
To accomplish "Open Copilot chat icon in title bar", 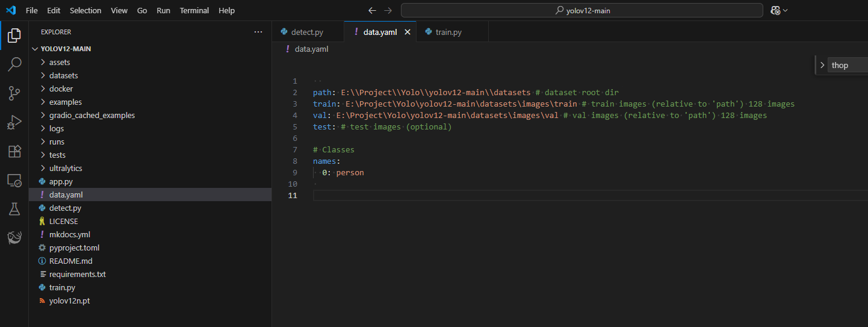I will [x=775, y=10].
